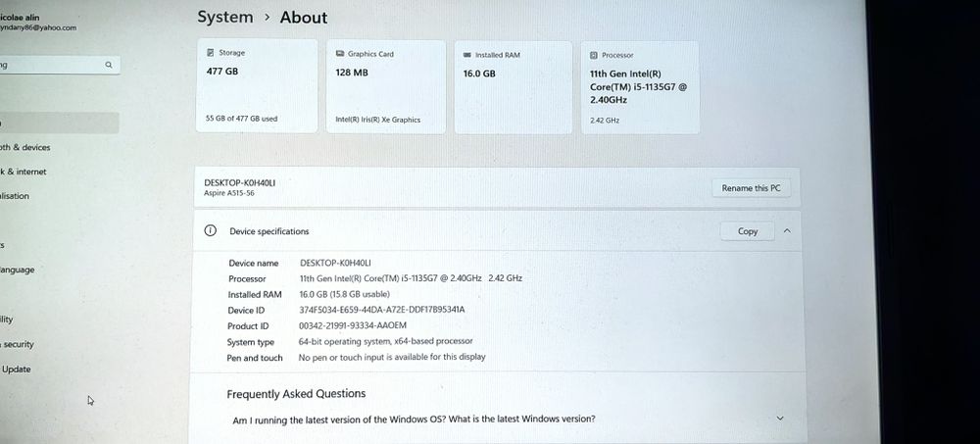Click the Storage card icon
Image resolution: width=980 pixels, height=444 pixels.
[x=211, y=53]
